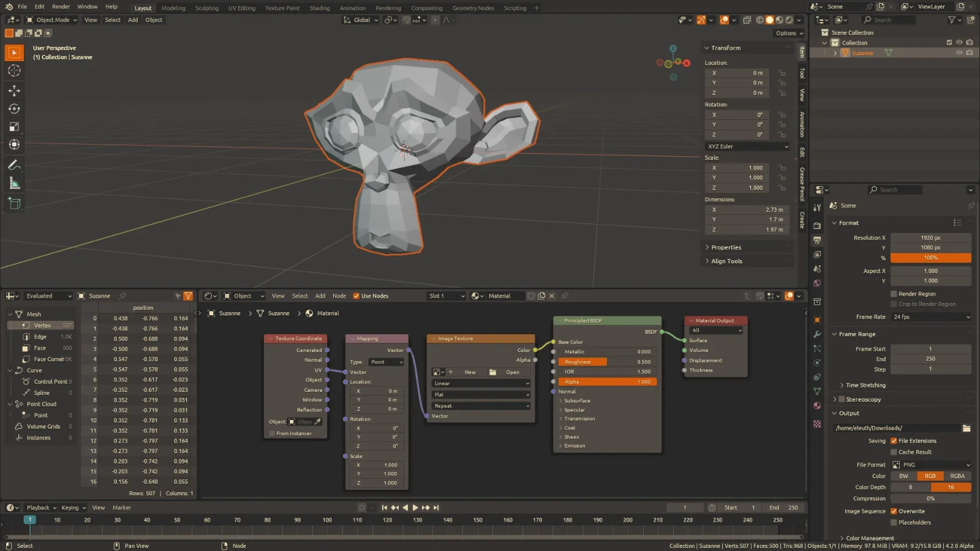Screen dimensions: 980x551
Task: Expand Time Stretching subpanel
Action: pos(865,385)
